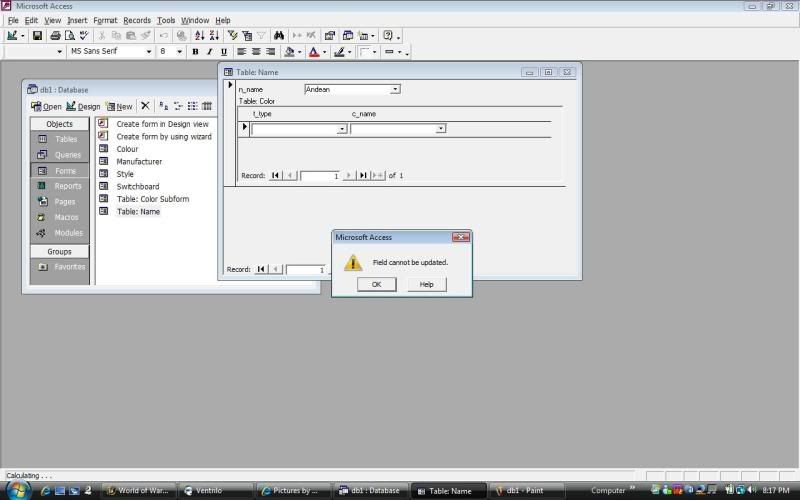Click Align Left formatting icon
The width and height of the screenshot is (800, 500).
coord(241,52)
